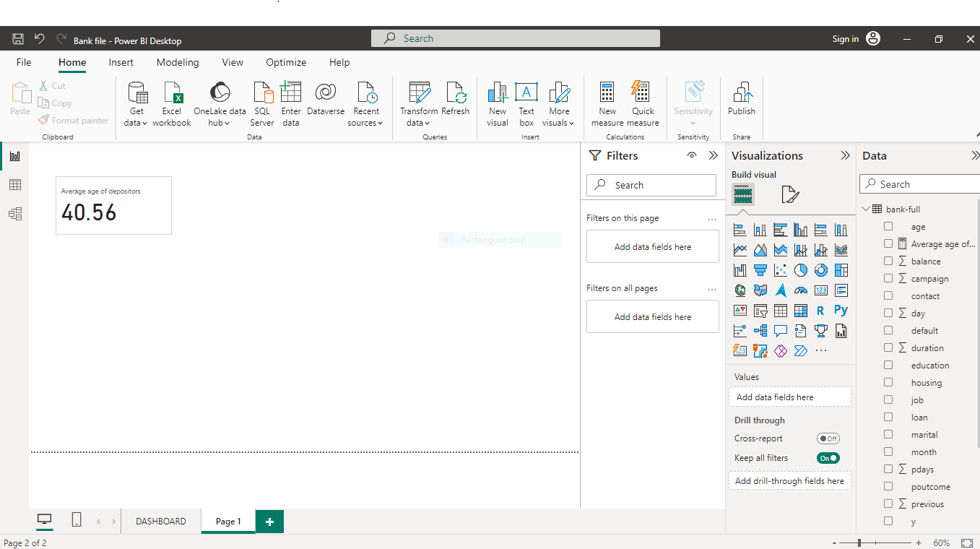
Task: Open Model view from the left sidebar
Action: pos(15,213)
